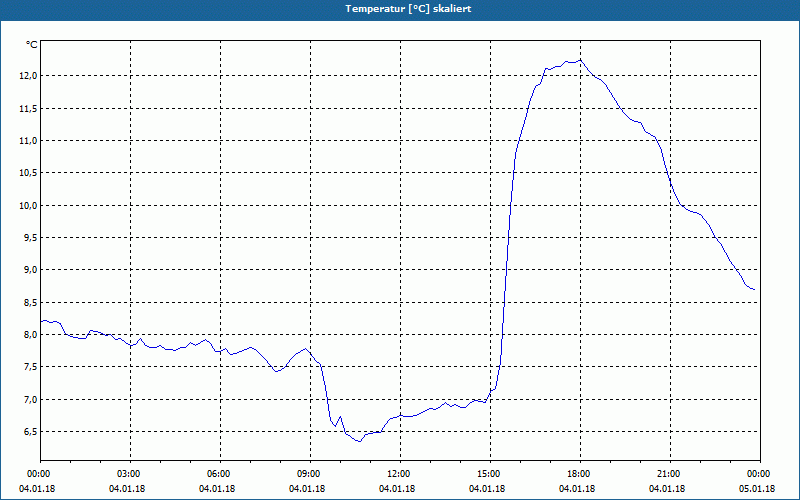Click the '04.01.18' date under 03:00
This screenshot has width=800, height=500.
[127, 489]
